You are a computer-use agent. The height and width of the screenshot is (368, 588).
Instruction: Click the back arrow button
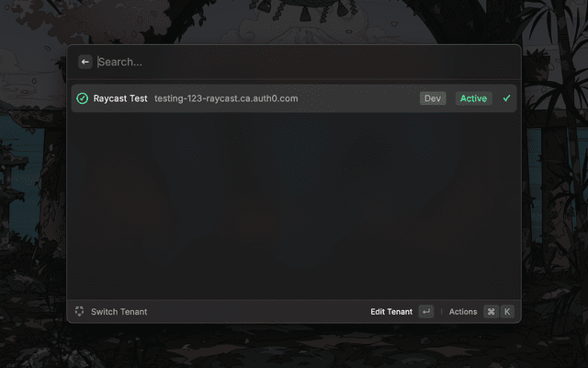tap(85, 62)
